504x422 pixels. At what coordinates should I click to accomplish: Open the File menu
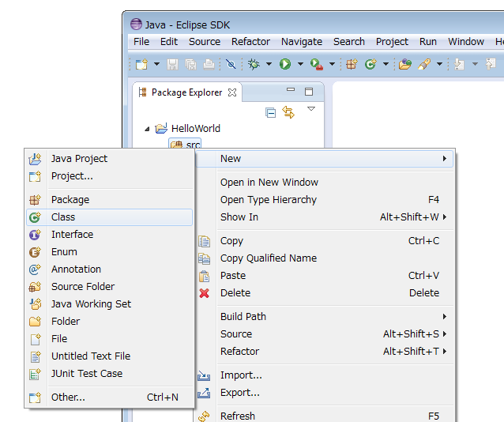coord(141,42)
